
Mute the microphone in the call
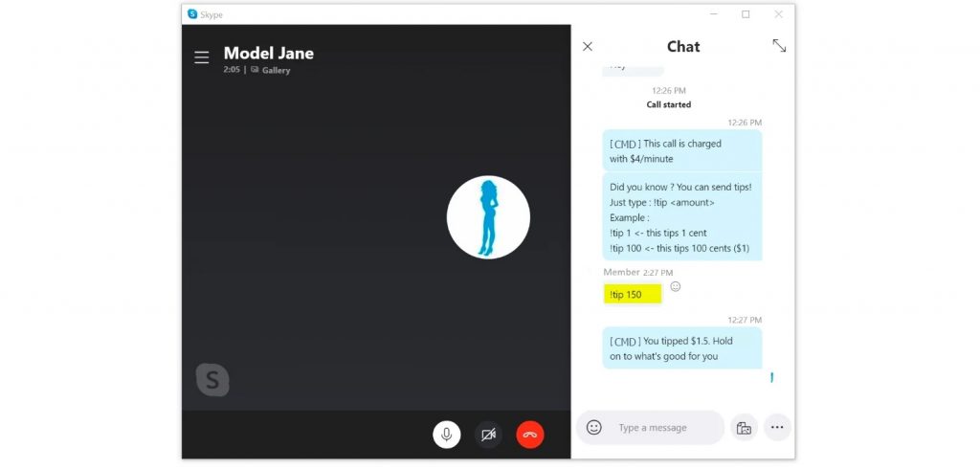(446, 435)
